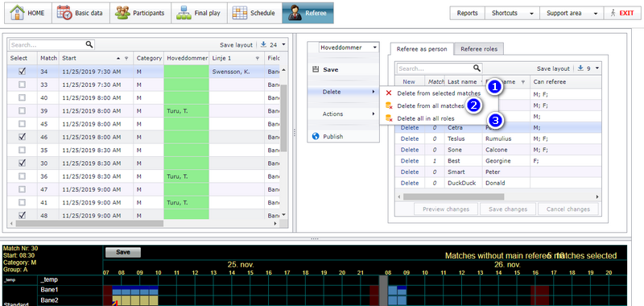Switch to Referee roles tab
644x306 pixels.
click(x=479, y=49)
